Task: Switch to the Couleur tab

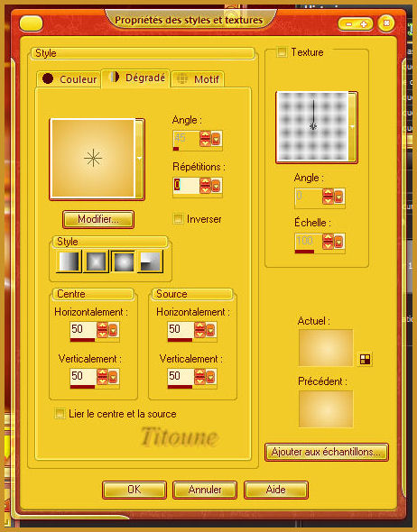Action: [x=69, y=79]
